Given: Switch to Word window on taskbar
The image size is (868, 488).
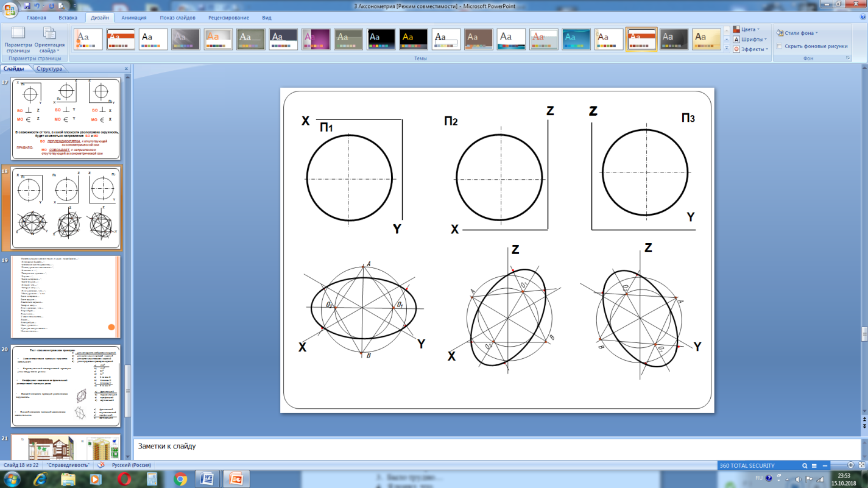Looking at the screenshot, I should click(208, 479).
